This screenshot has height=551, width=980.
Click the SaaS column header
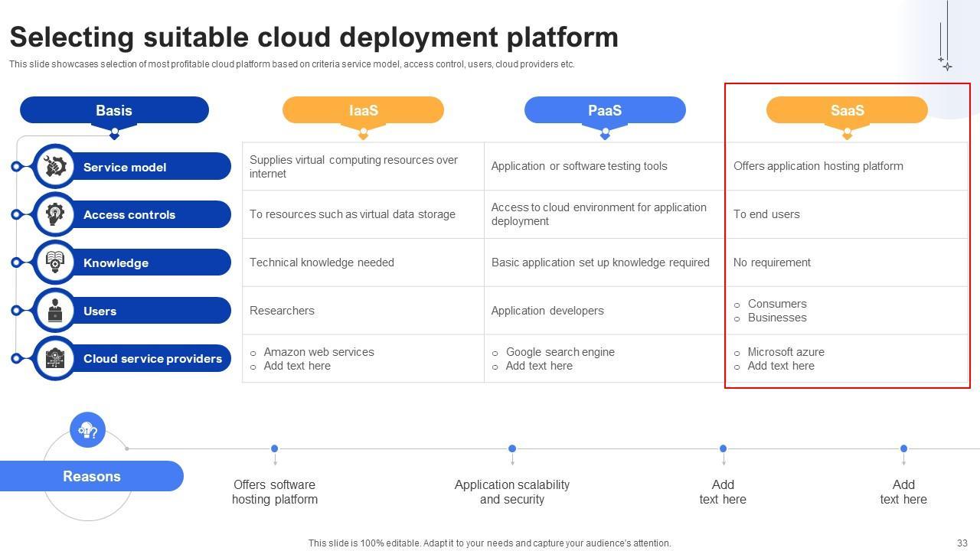[x=847, y=110]
